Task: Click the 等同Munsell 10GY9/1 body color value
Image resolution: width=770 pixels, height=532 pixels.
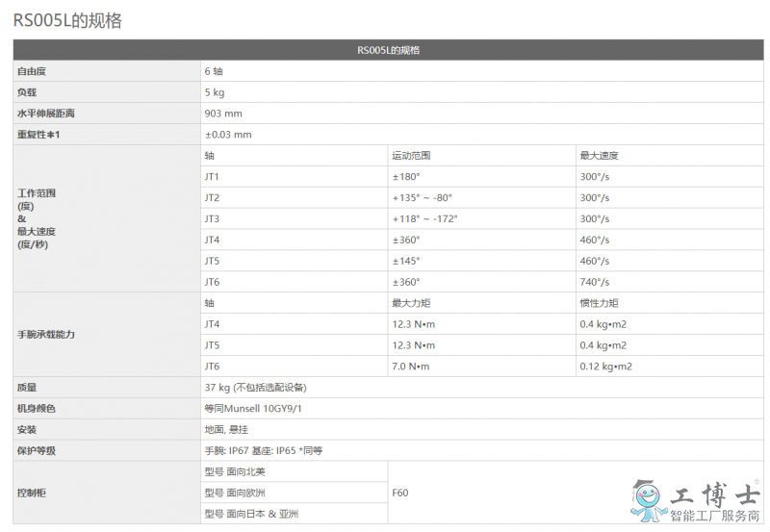Action: 252,409
